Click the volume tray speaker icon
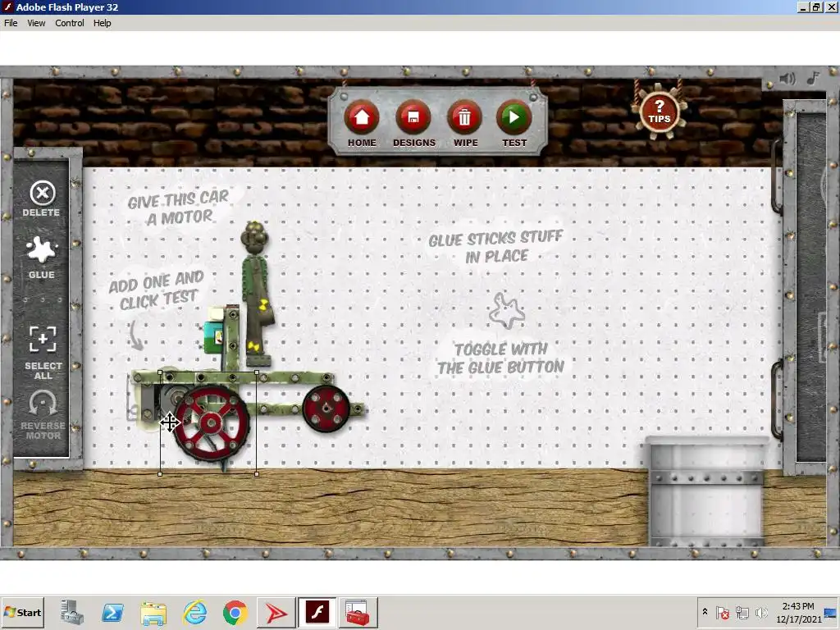The width and height of the screenshot is (840, 630). coord(760,612)
